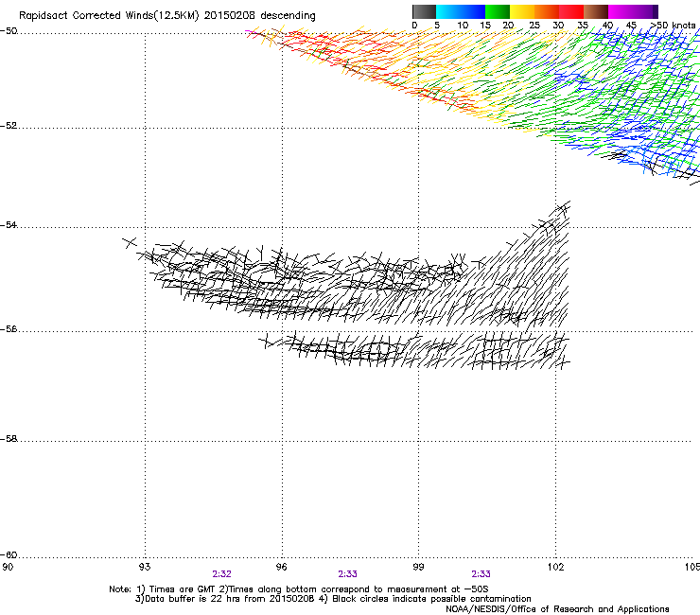The image size is (700, 615).
Task: Click the -60 latitude axis label
Action: coord(9,555)
